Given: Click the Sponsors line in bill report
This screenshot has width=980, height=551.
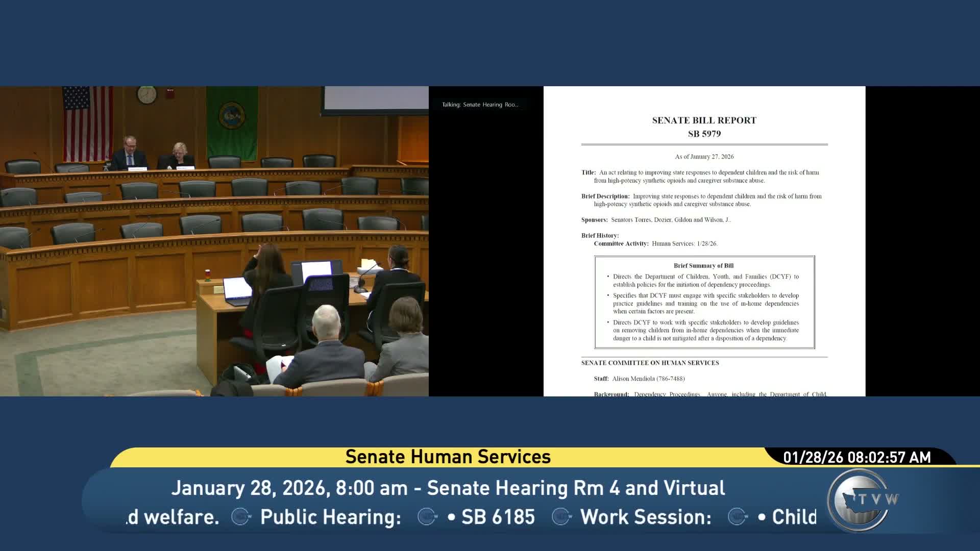Looking at the screenshot, I should tap(656, 220).
